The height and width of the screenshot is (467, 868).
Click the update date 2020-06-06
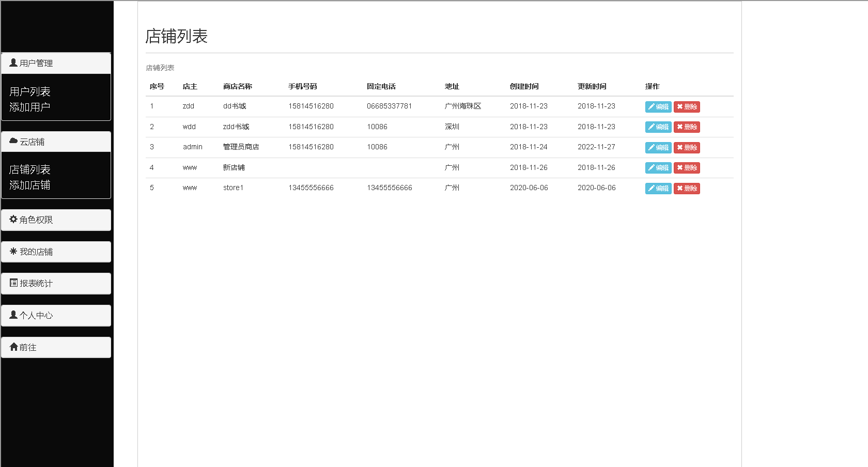click(597, 188)
